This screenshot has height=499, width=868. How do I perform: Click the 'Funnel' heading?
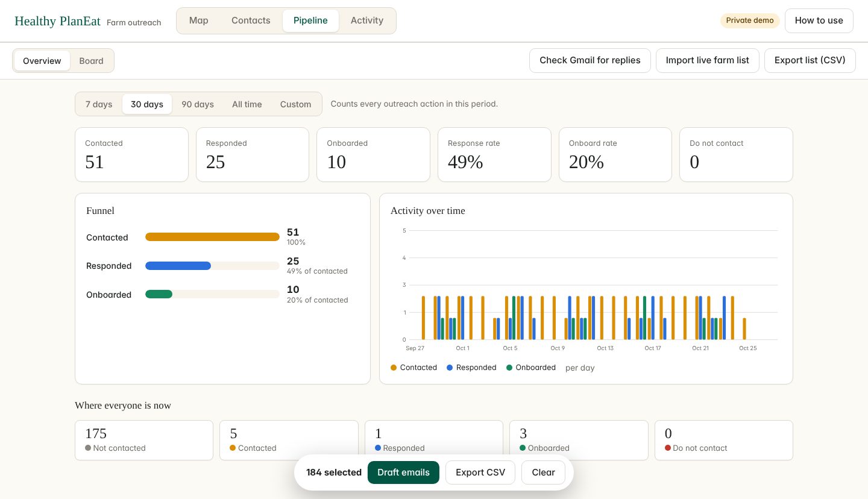(x=100, y=211)
